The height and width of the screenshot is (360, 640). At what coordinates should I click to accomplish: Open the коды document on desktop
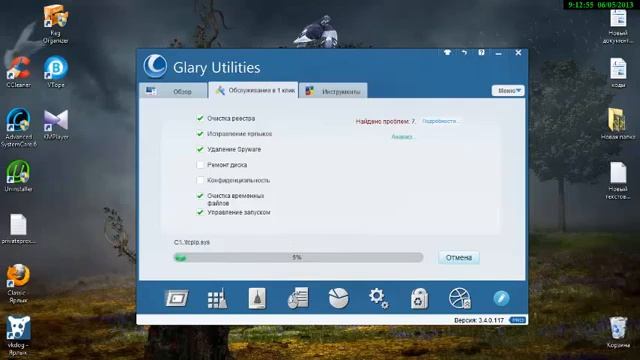pyautogui.click(x=618, y=73)
